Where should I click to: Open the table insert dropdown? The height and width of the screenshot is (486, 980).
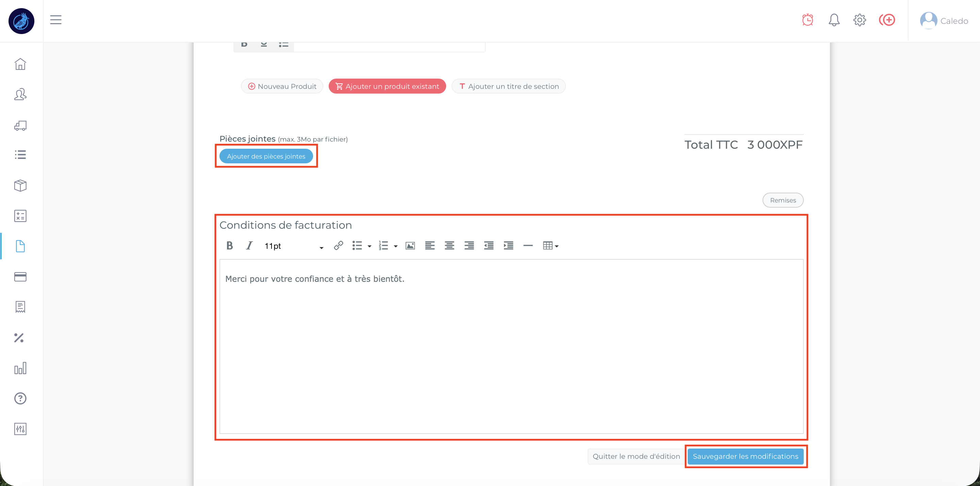pos(551,246)
